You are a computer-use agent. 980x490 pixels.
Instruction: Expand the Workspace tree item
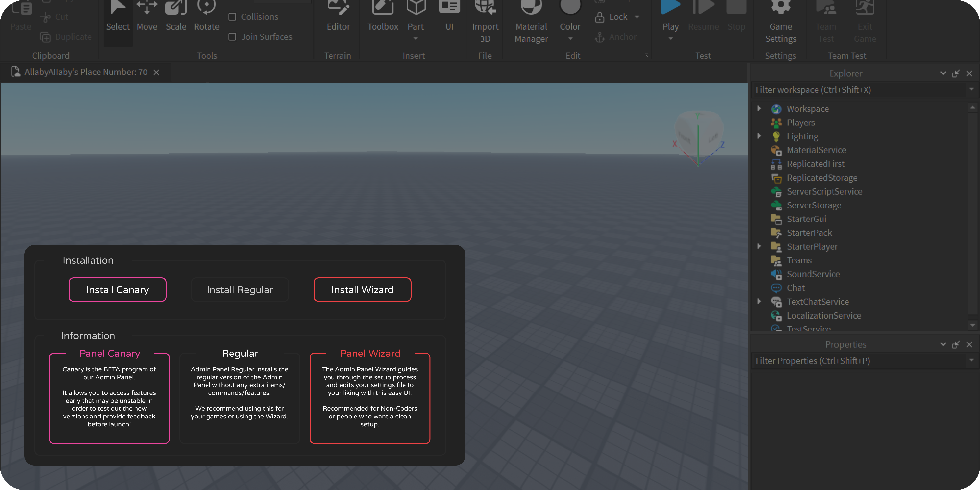click(x=759, y=109)
